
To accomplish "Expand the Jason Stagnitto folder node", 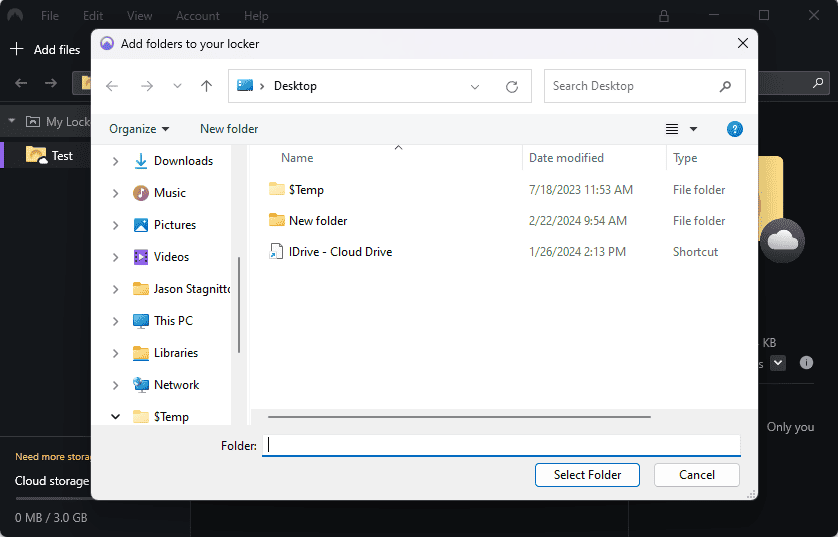I will click(x=115, y=289).
